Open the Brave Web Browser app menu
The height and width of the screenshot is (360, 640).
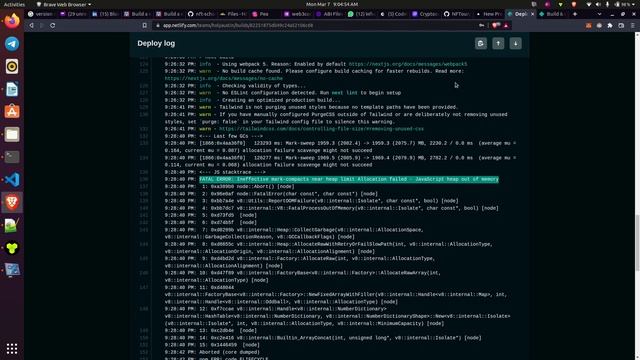pyautogui.click(x=64, y=4)
